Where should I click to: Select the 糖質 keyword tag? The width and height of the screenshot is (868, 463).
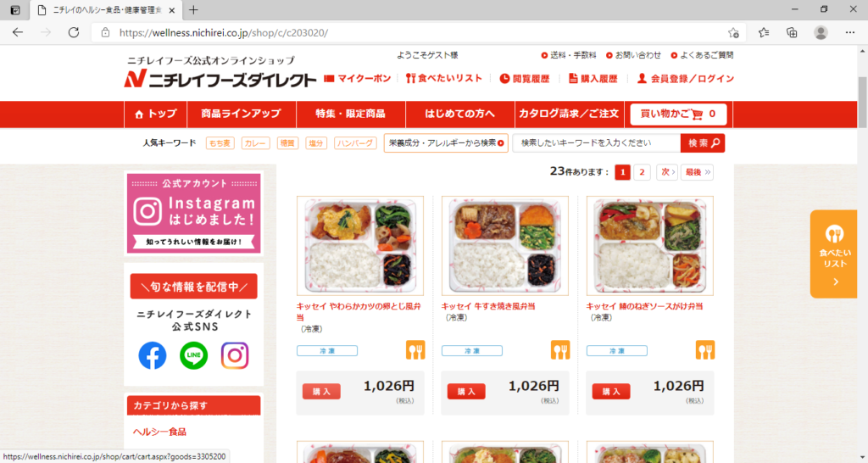287,143
